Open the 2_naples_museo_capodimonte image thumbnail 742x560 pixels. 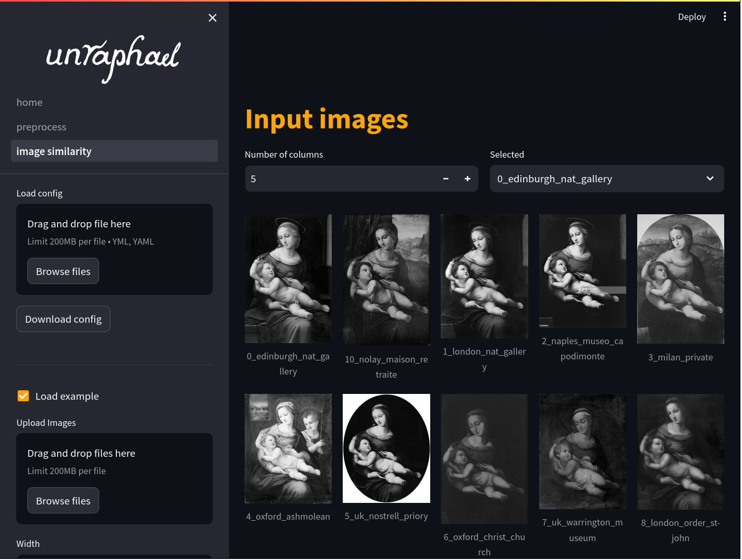pyautogui.click(x=583, y=272)
